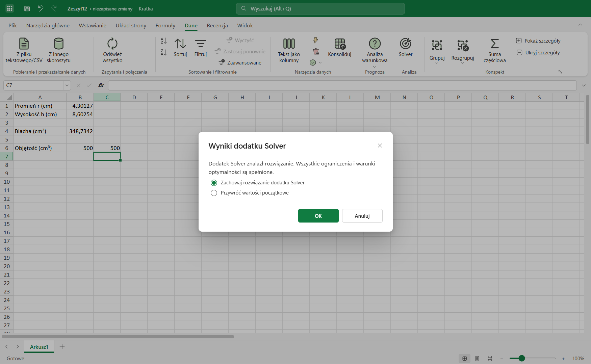Click Odśwież wszystko refresh icon

[x=112, y=50]
